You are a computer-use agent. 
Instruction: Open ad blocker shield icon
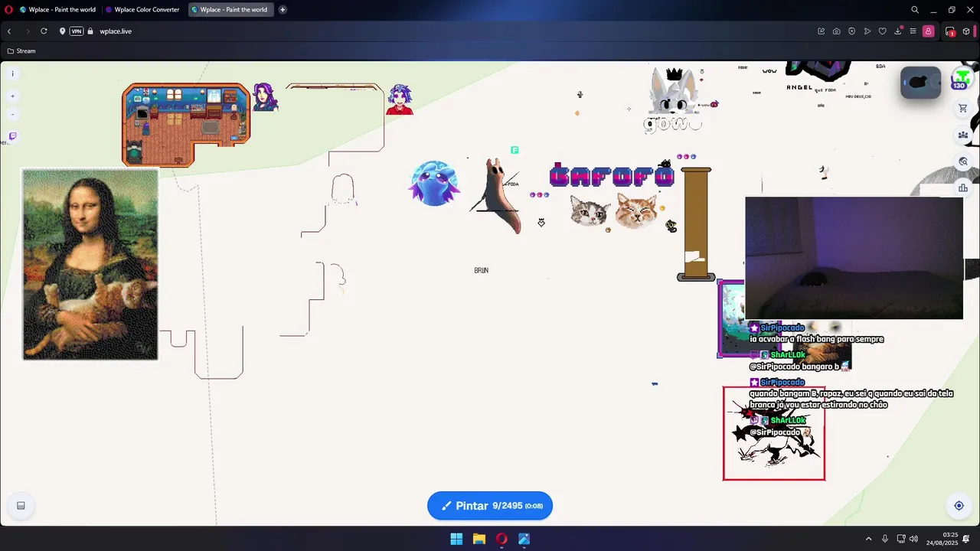click(x=851, y=31)
